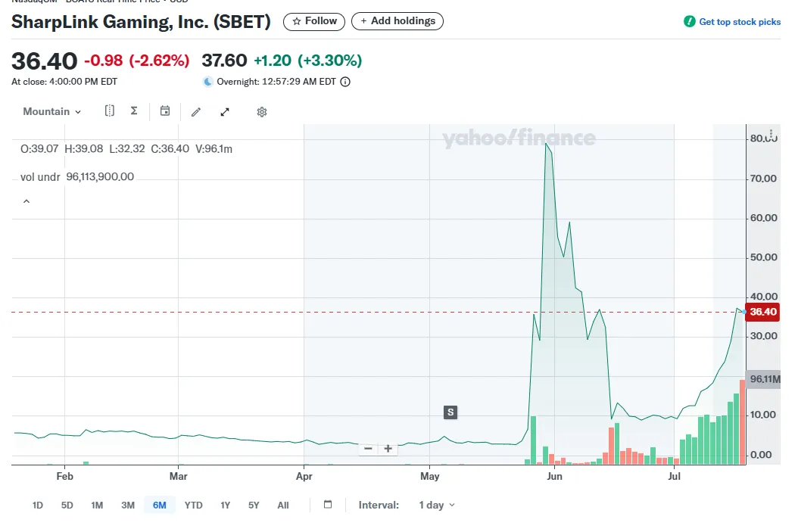Select the 1Y time range
This screenshot has height=532, width=798.
[225, 505]
